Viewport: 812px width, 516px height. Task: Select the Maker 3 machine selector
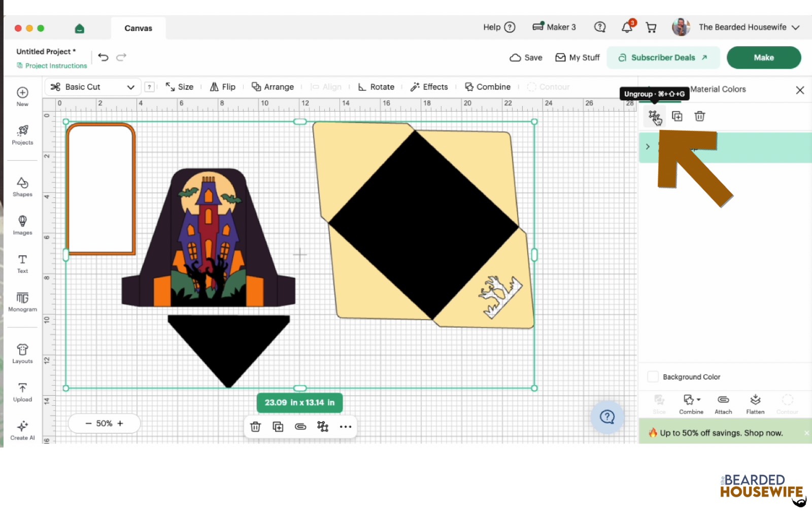[554, 27]
